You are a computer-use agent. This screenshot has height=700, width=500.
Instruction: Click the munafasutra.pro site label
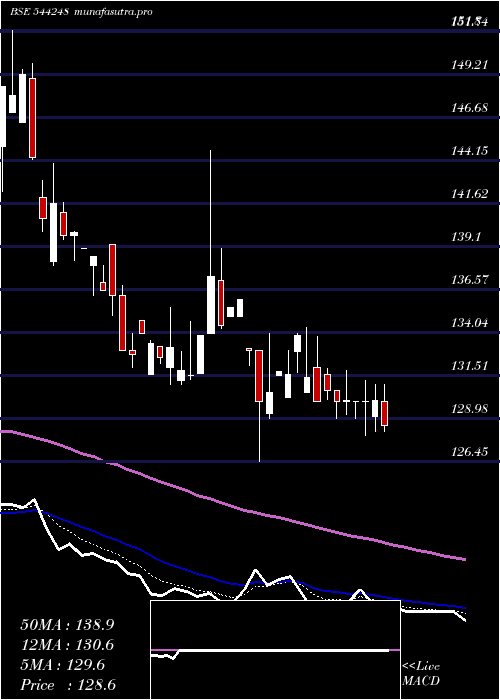[x=113, y=12]
